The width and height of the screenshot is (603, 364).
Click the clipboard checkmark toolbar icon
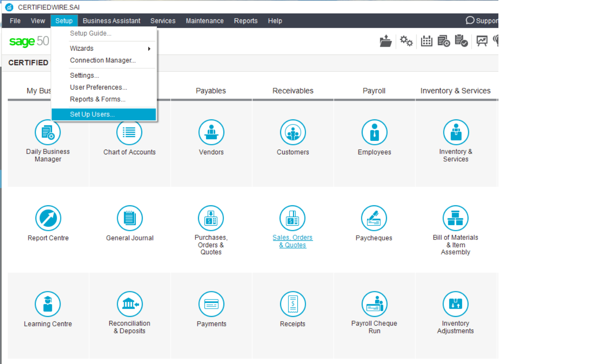(x=461, y=41)
